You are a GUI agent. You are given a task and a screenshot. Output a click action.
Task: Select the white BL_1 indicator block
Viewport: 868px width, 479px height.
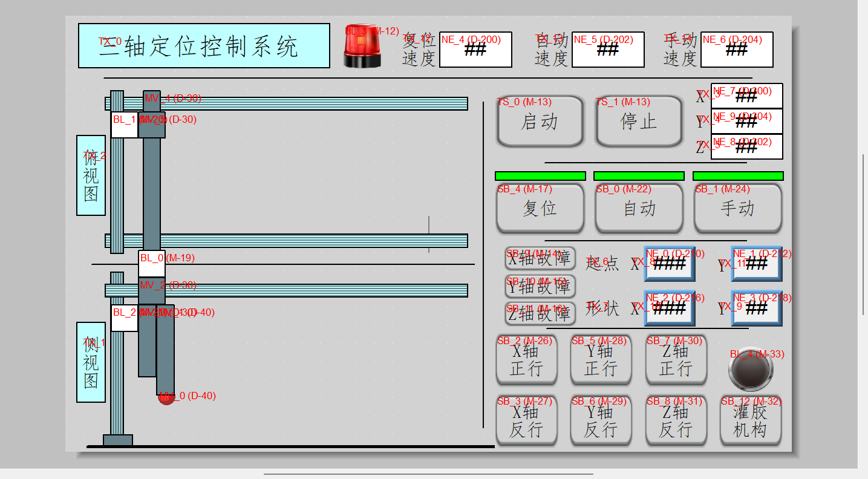point(125,125)
